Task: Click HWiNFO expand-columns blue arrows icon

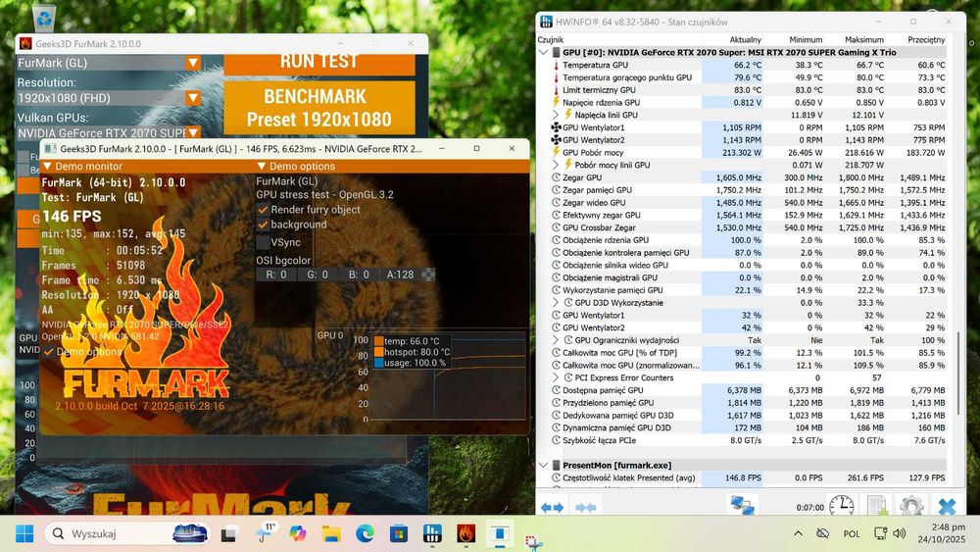Action: pos(551,507)
